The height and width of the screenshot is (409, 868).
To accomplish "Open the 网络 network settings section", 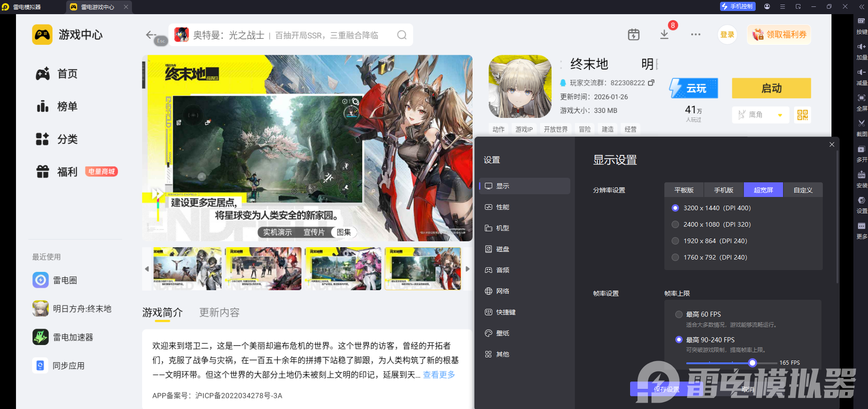I will tap(525, 291).
